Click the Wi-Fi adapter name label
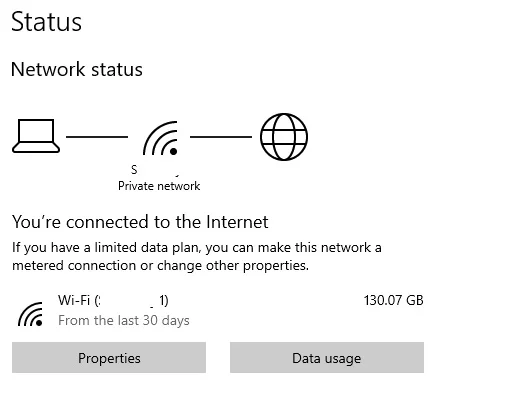Viewport: 511px width, 410px height. pyautogui.click(x=113, y=300)
